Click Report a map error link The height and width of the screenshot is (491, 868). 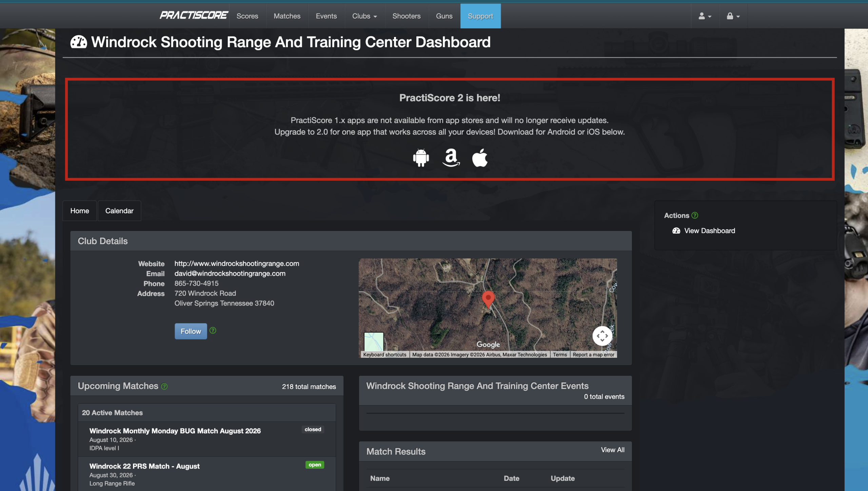pyautogui.click(x=593, y=354)
